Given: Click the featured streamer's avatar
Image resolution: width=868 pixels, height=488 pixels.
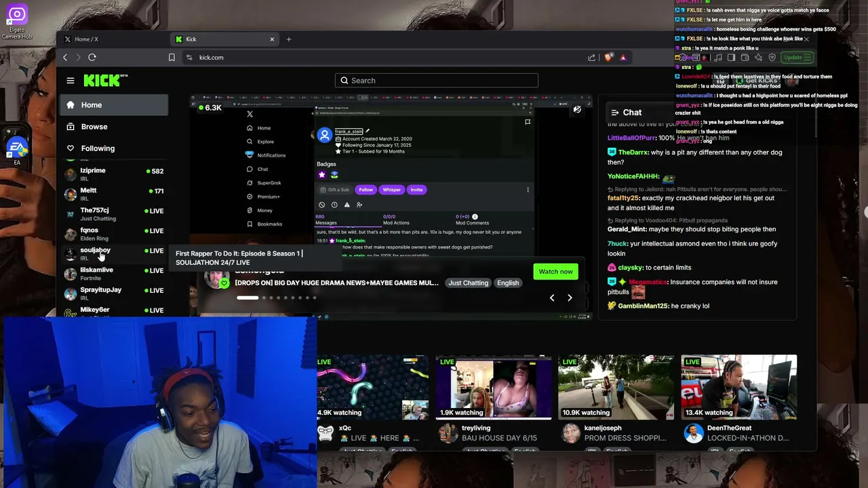Looking at the screenshot, I should [218, 279].
